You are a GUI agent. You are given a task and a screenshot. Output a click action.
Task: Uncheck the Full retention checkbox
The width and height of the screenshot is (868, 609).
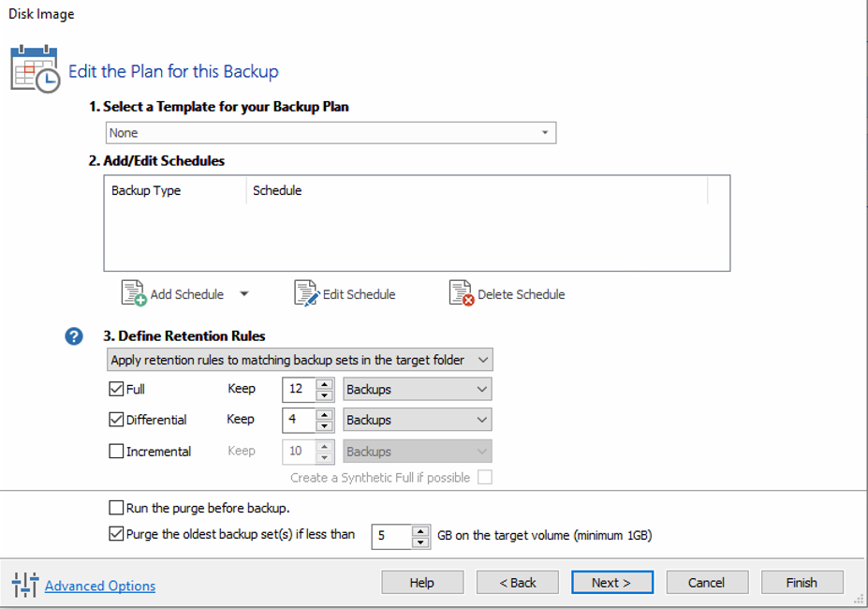pyautogui.click(x=117, y=389)
